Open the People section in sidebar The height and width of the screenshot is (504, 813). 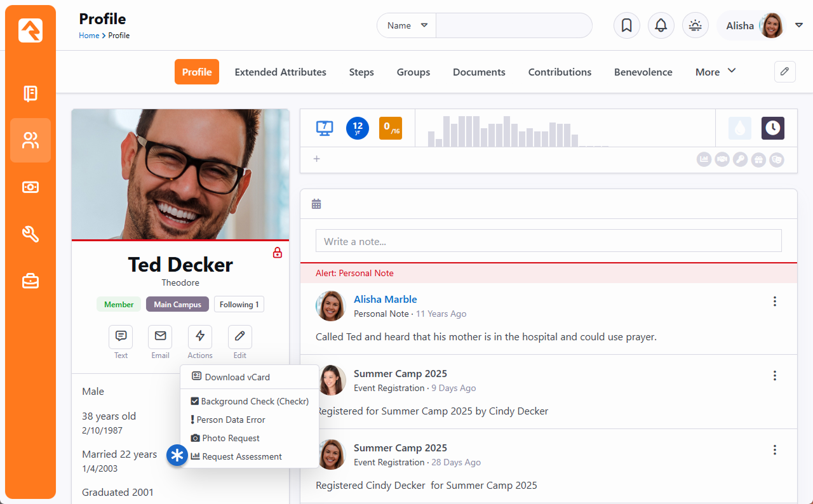click(x=30, y=140)
